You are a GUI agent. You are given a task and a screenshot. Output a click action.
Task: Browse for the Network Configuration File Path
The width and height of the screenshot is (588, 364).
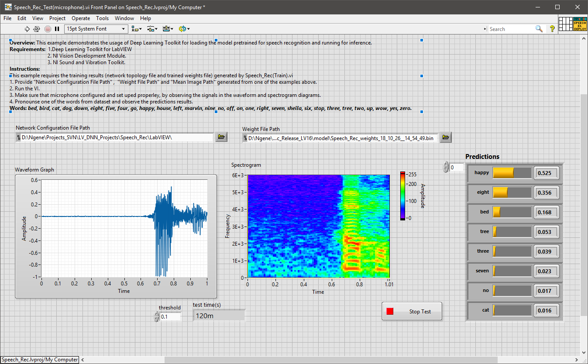(221, 137)
